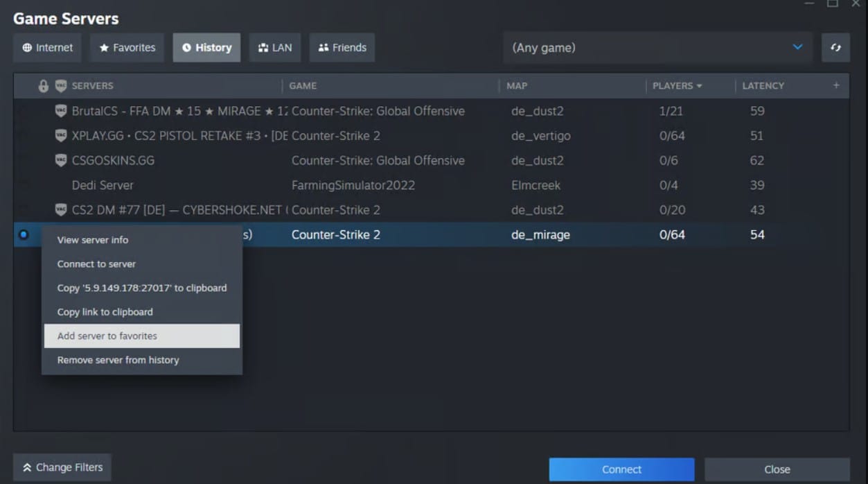Click the de_mirage map cell

[540, 235]
